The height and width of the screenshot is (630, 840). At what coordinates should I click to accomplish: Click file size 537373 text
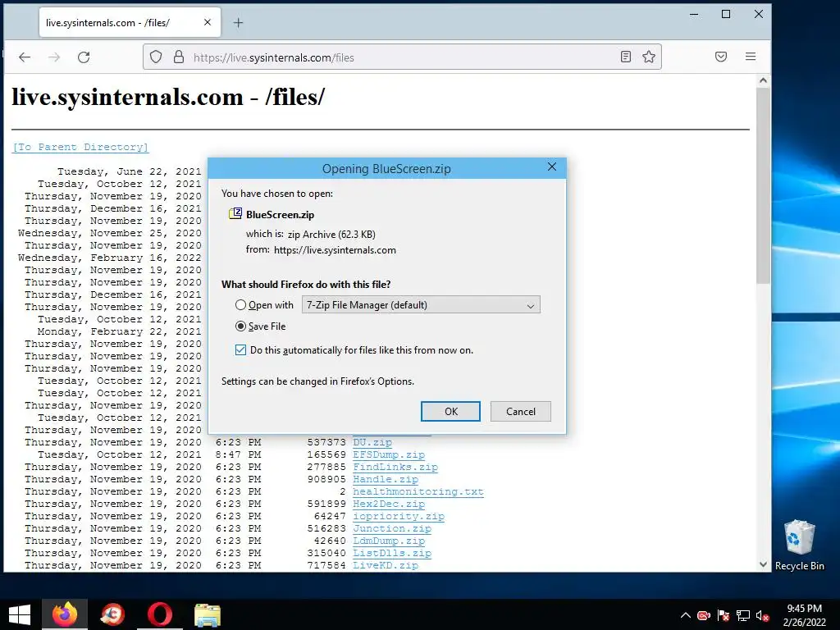326,442
